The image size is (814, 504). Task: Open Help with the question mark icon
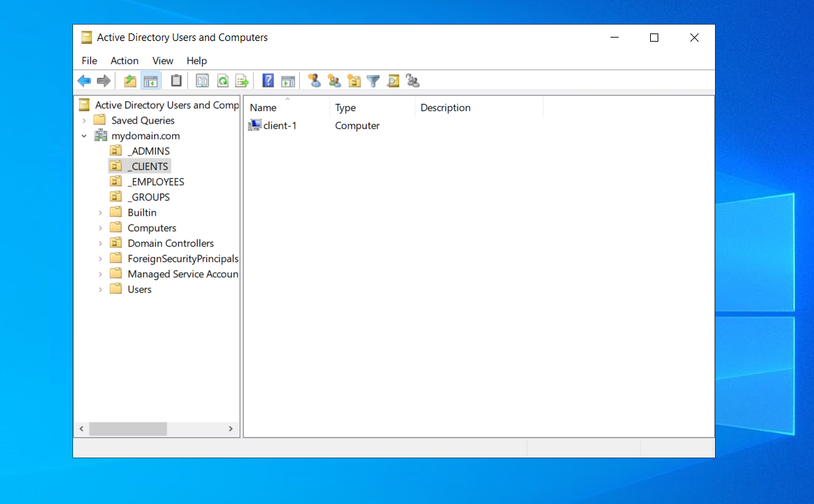pos(268,81)
